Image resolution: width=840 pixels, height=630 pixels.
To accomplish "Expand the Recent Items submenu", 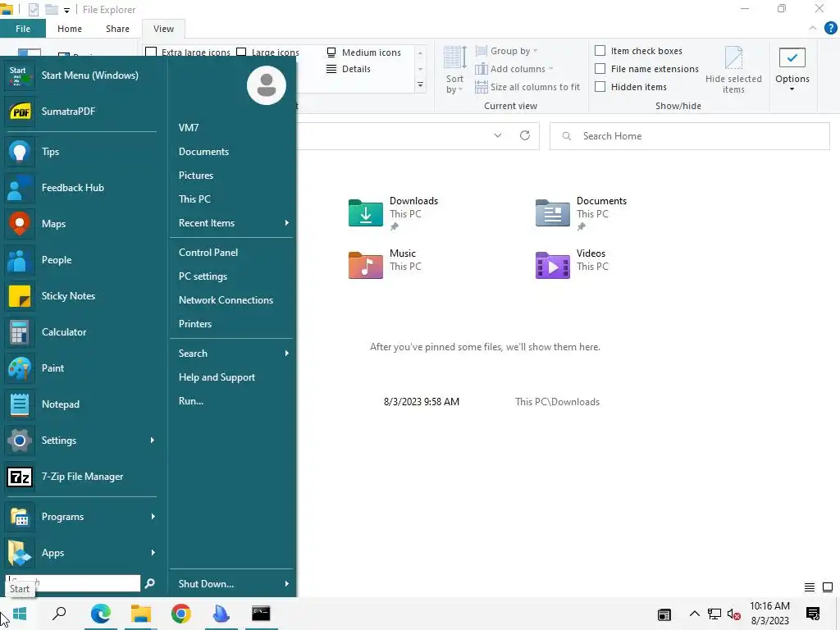I will pyautogui.click(x=286, y=223).
